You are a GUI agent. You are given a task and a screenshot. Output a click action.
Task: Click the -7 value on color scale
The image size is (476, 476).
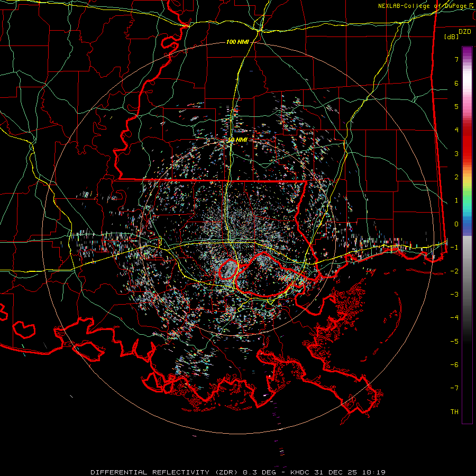point(454,388)
